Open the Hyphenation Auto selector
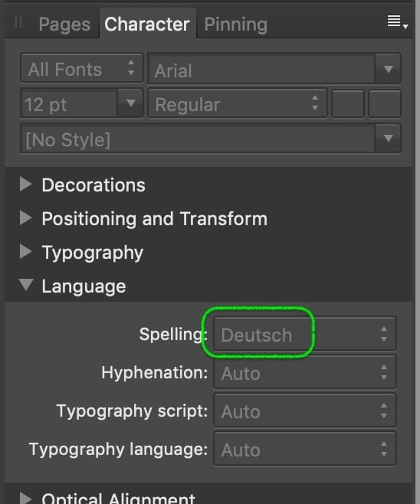 (305, 372)
